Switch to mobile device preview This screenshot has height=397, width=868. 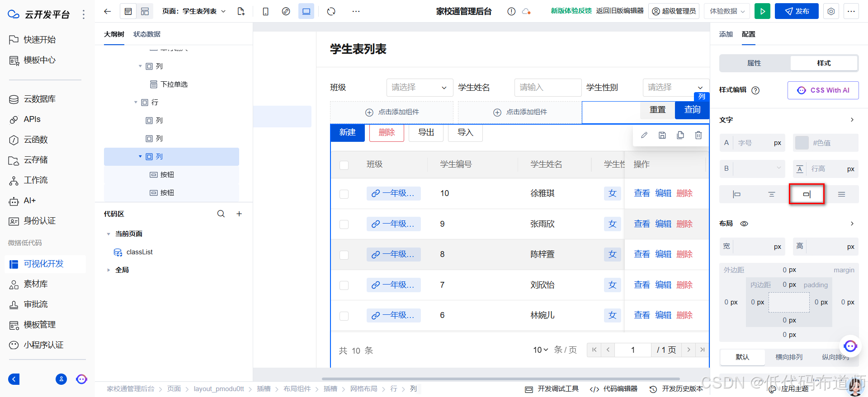[x=265, y=11]
